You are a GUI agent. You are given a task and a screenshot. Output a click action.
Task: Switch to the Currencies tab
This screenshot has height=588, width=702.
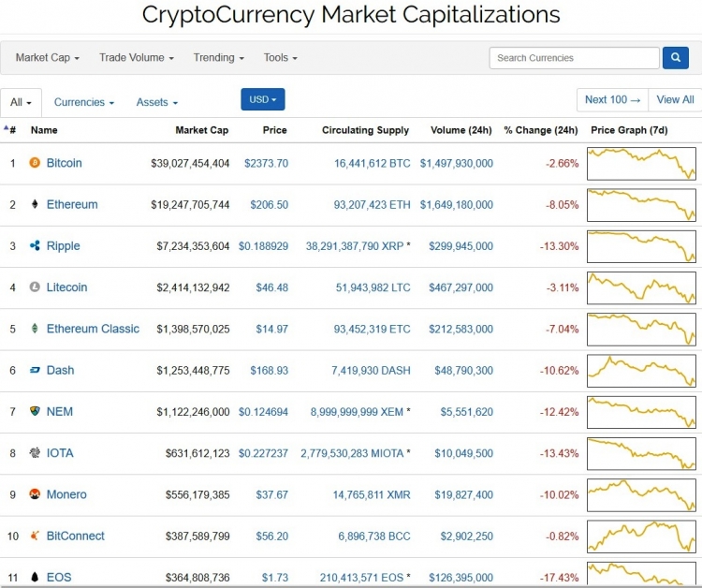(83, 102)
